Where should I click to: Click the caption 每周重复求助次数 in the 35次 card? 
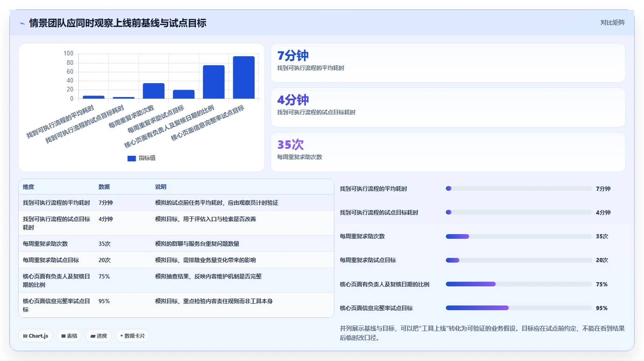tap(299, 157)
